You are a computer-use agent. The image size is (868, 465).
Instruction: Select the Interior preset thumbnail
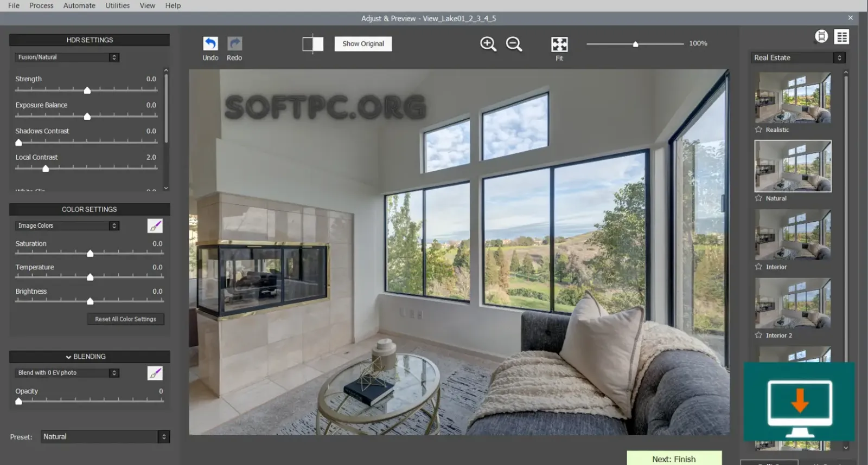click(x=793, y=235)
